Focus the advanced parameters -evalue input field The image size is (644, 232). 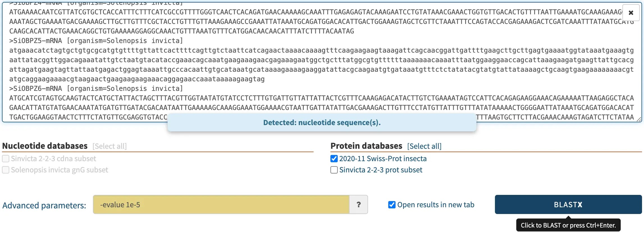pyautogui.click(x=221, y=205)
